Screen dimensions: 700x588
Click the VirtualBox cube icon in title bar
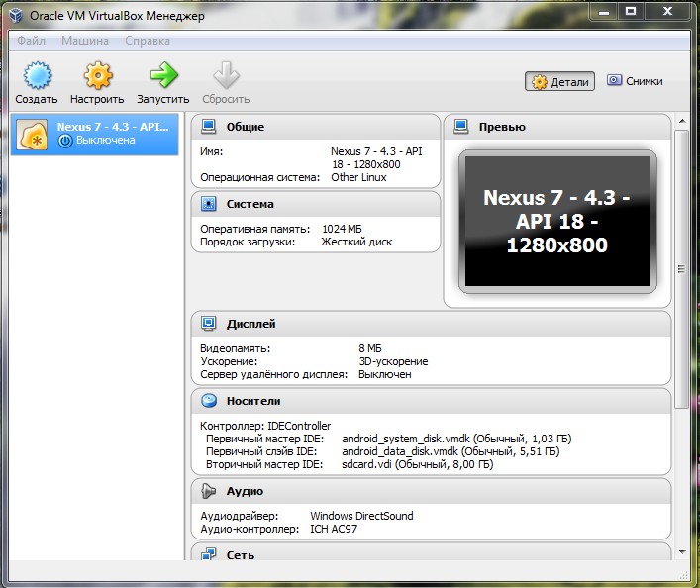coord(16,15)
